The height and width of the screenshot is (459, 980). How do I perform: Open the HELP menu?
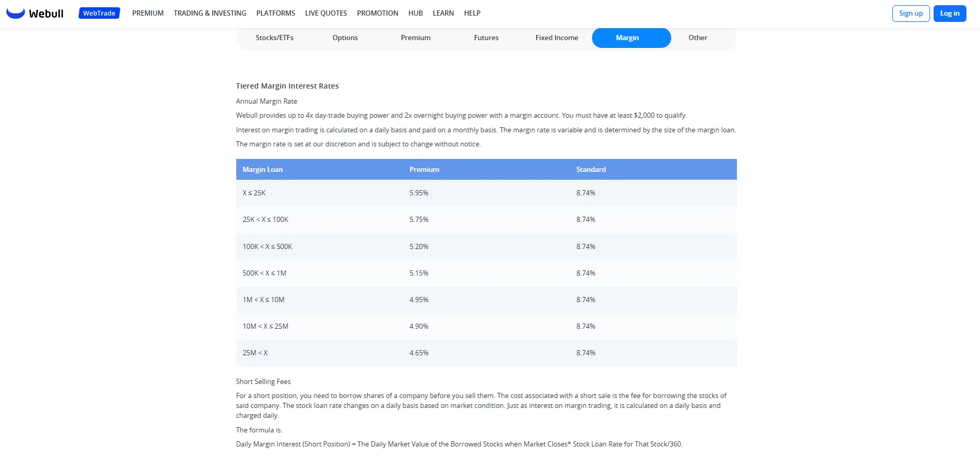[472, 13]
